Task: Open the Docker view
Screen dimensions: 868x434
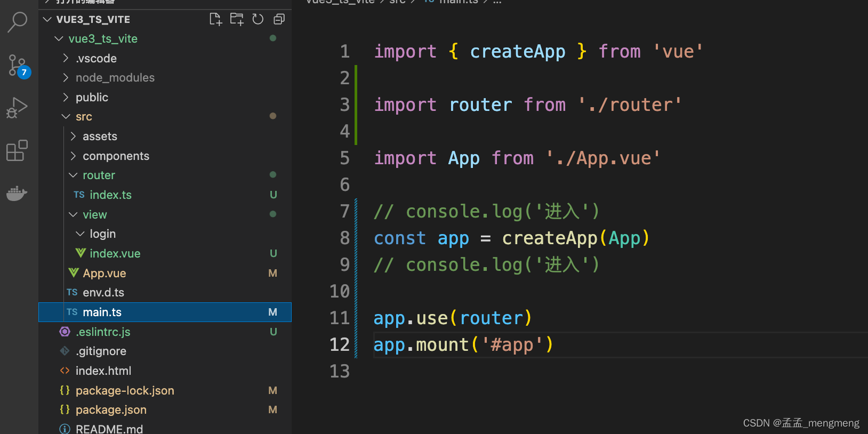Action: (x=18, y=193)
